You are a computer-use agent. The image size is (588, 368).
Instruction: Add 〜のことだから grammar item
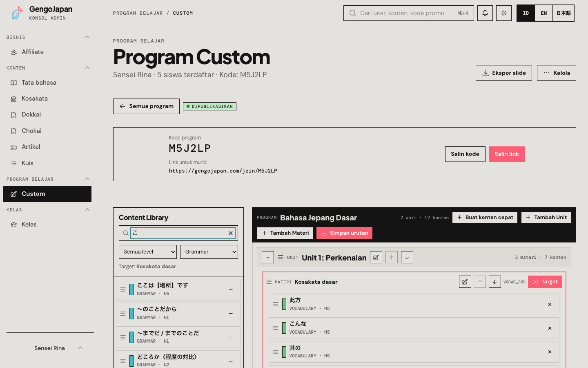point(231,313)
